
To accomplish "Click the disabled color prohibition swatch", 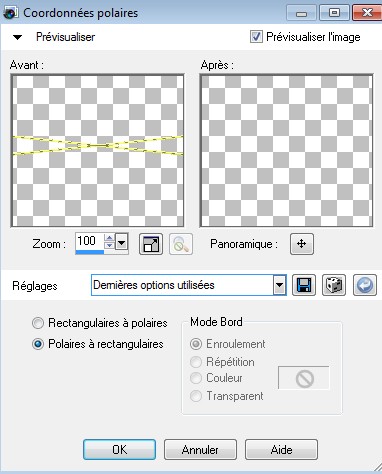I will 304,378.
